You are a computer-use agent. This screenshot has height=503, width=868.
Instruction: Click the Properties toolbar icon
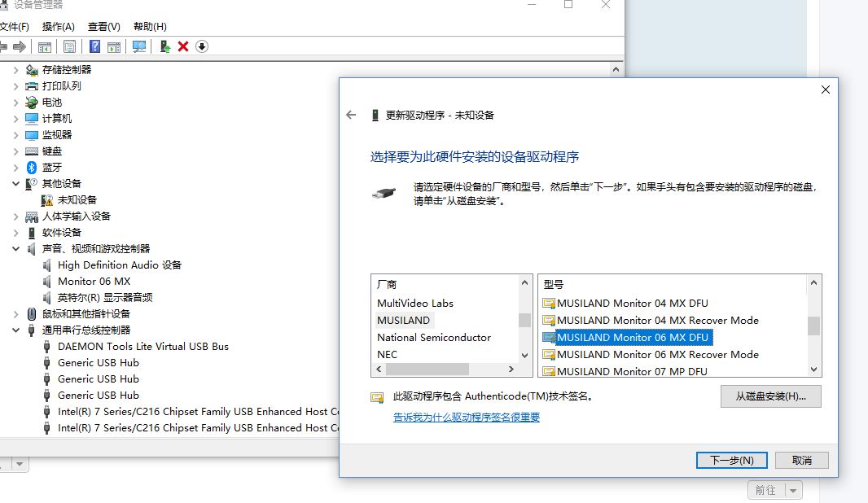pyautogui.click(x=69, y=46)
